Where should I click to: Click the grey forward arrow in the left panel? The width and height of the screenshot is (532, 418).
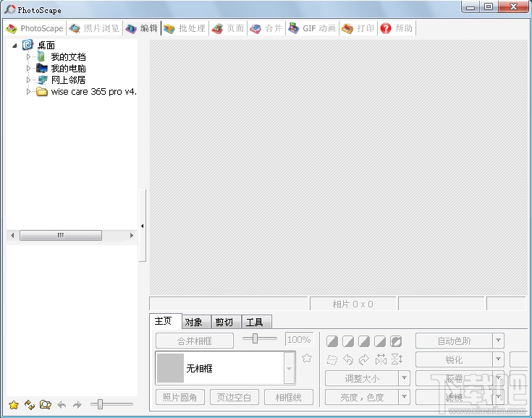(x=77, y=404)
